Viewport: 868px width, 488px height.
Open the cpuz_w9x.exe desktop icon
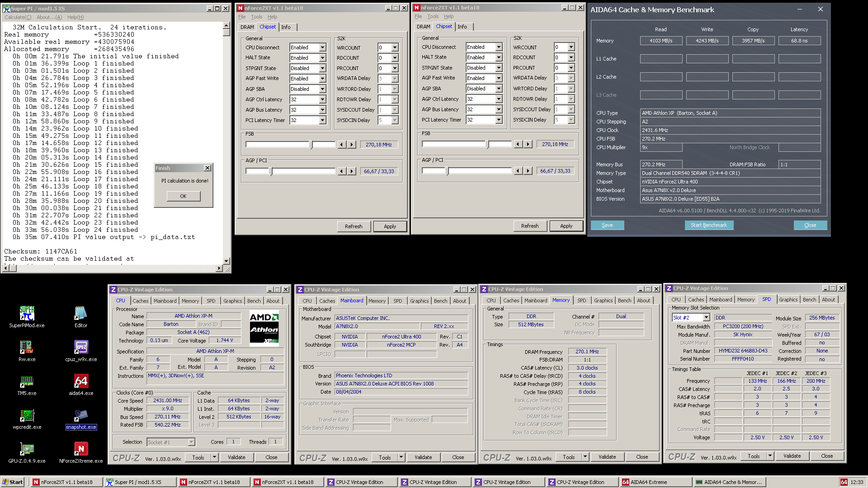click(81, 350)
